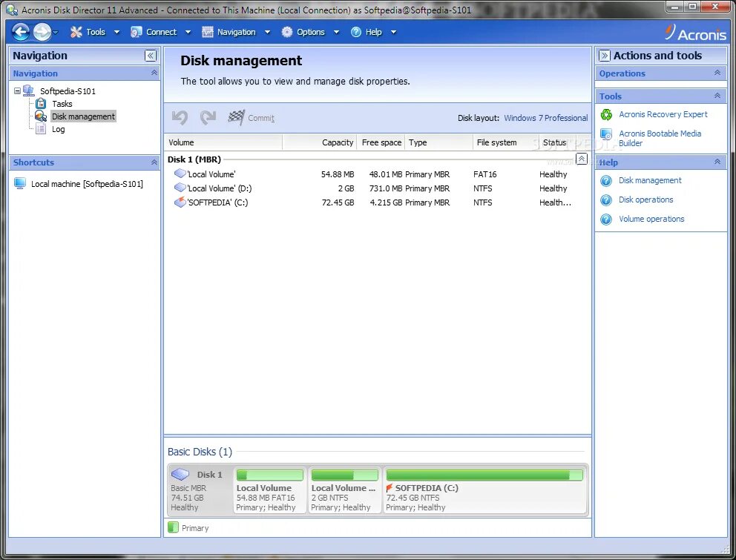
Task: Collapse the Tools section in right pane
Action: click(x=717, y=96)
